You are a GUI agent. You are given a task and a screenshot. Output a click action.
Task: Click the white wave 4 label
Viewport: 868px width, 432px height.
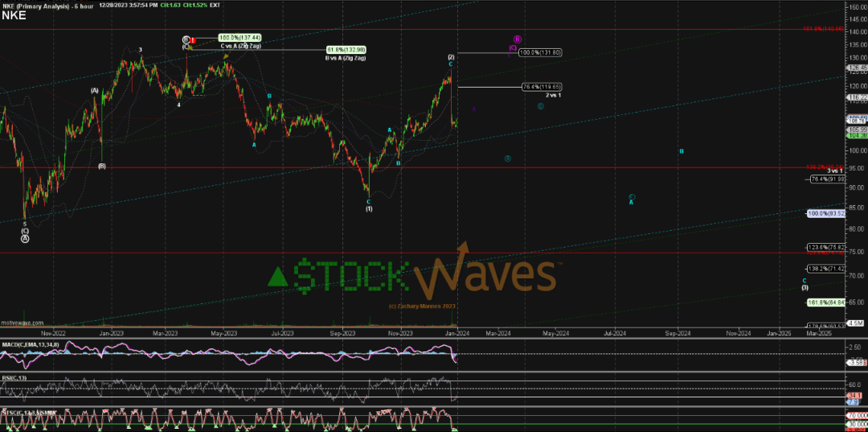pos(178,104)
